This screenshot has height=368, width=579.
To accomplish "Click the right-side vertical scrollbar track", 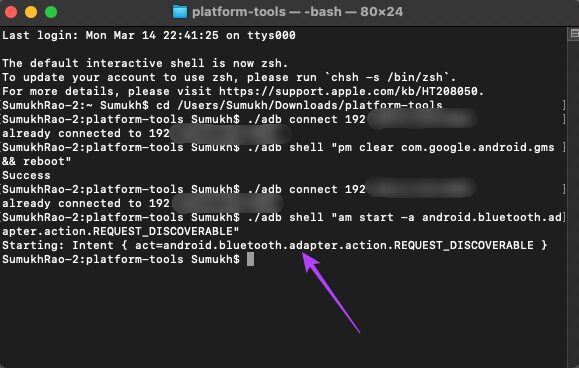I will coord(573,199).
